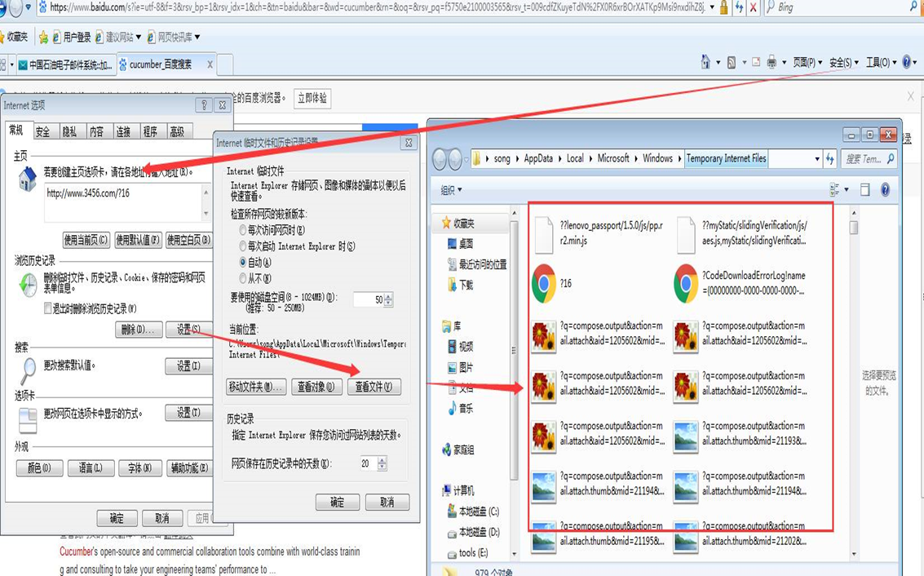Switch to the 高级 tab
This screenshot has width=924, height=576.
click(176, 131)
